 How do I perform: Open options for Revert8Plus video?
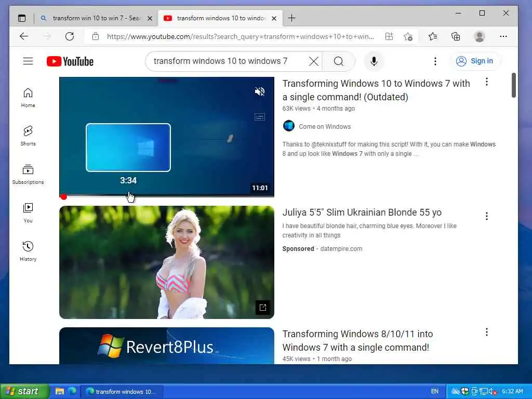click(486, 332)
